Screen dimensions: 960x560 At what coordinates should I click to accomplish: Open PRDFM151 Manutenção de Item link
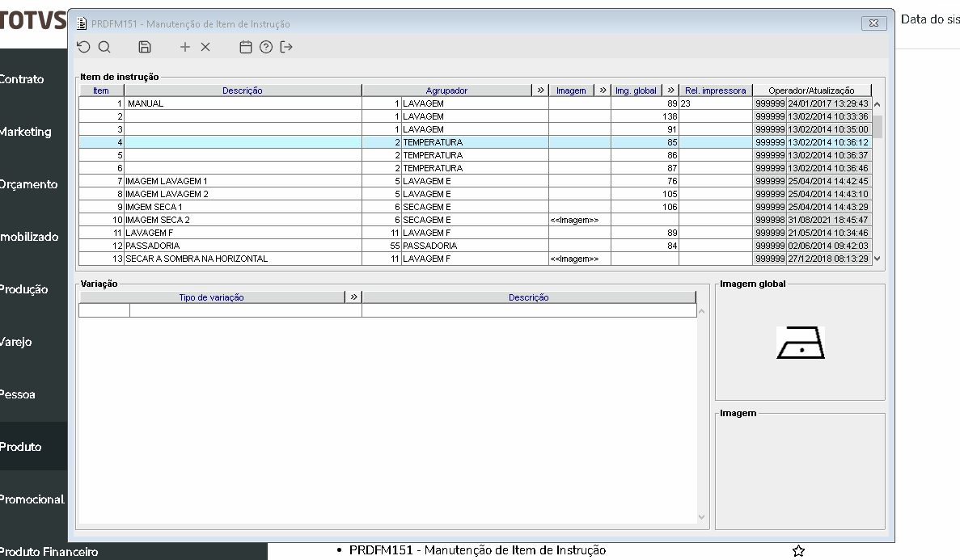click(477, 550)
